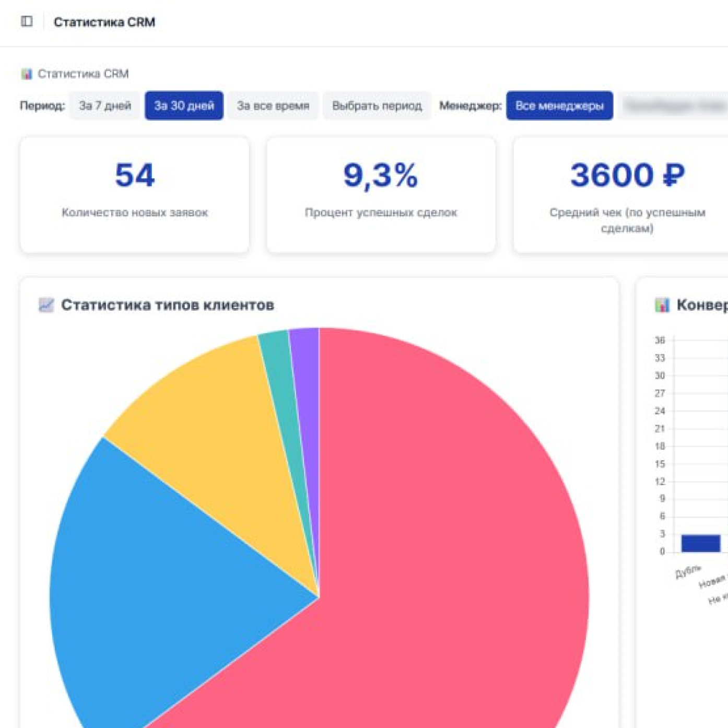728x728 pixels.
Task: Select the За 7 дней period
Action: (105, 105)
